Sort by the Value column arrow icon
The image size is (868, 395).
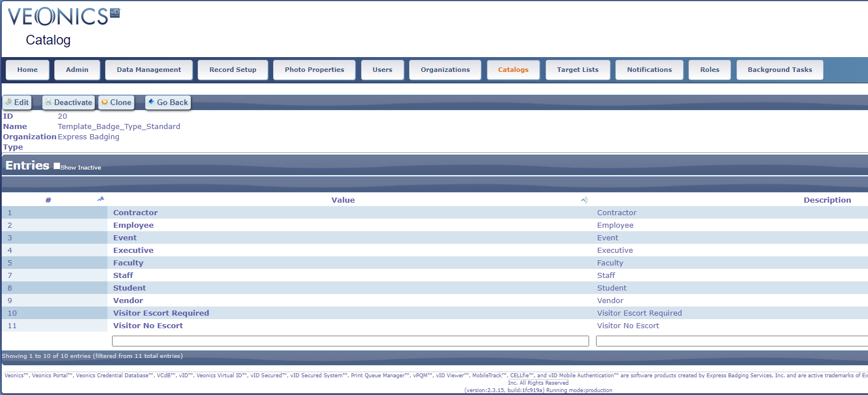[584, 200]
